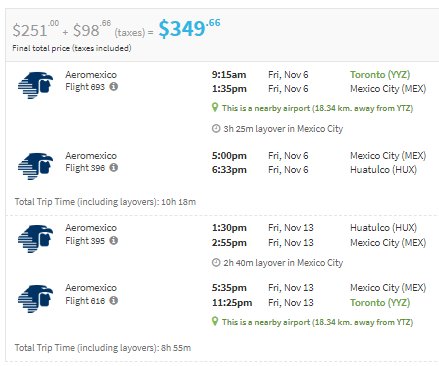Click the clock icon by 3h 25m layover
This screenshot has width=439, height=366.
point(216,129)
